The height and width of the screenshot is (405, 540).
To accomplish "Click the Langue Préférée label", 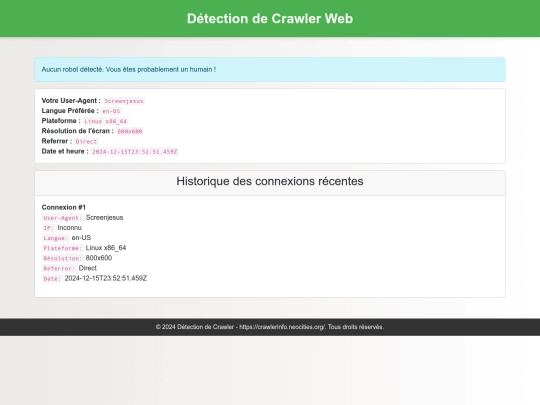I will [70, 111].
